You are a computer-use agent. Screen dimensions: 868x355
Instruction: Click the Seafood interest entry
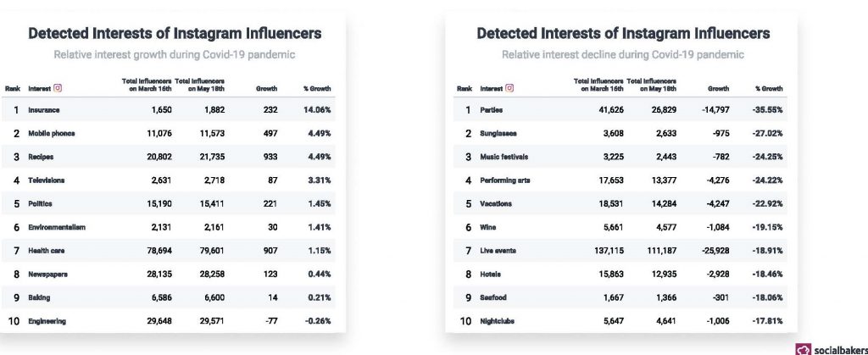pyautogui.click(x=493, y=297)
